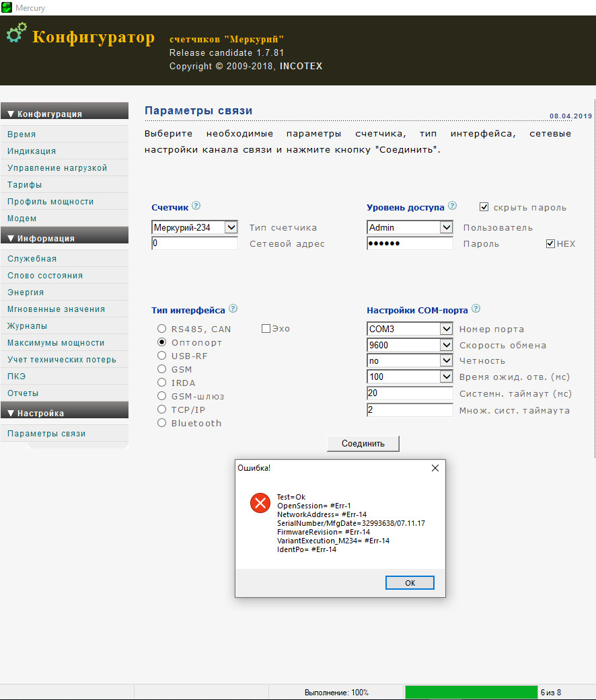Click the Пароль password field

pos(410,243)
